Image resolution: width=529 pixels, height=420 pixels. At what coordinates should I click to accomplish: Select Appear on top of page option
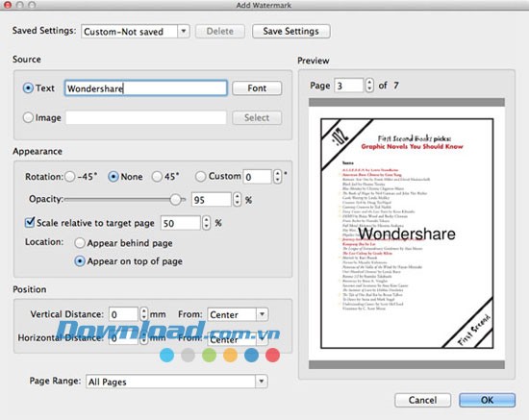pyautogui.click(x=80, y=261)
